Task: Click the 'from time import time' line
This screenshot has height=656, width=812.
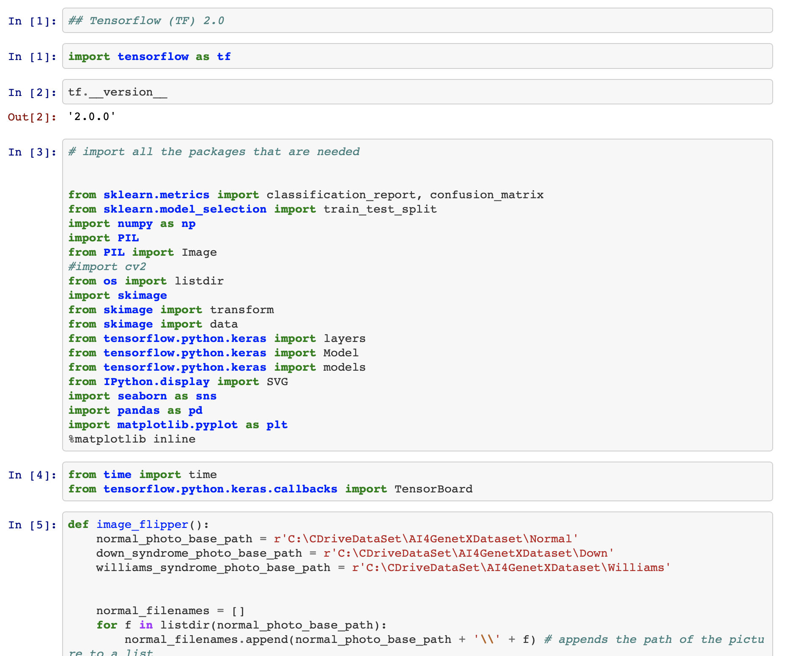Action: tap(143, 475)
